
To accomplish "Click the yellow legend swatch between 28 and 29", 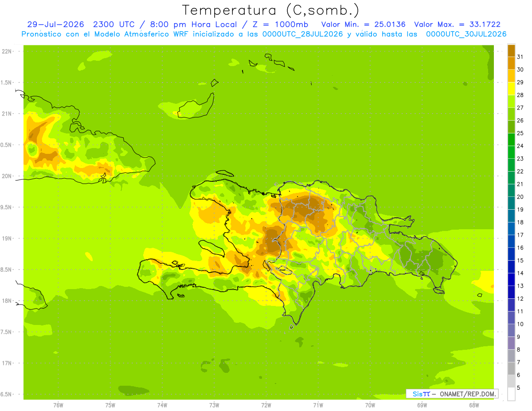I will (x=511, y=89).
